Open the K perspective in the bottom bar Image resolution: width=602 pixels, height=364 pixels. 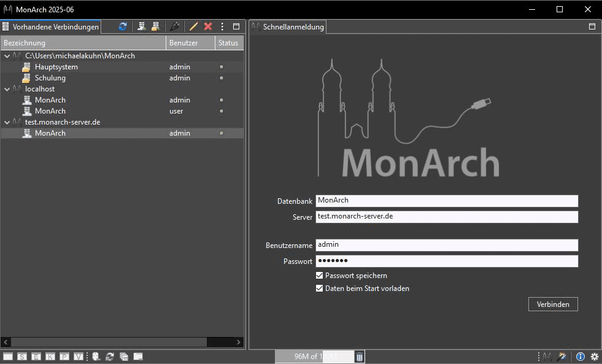50,357
